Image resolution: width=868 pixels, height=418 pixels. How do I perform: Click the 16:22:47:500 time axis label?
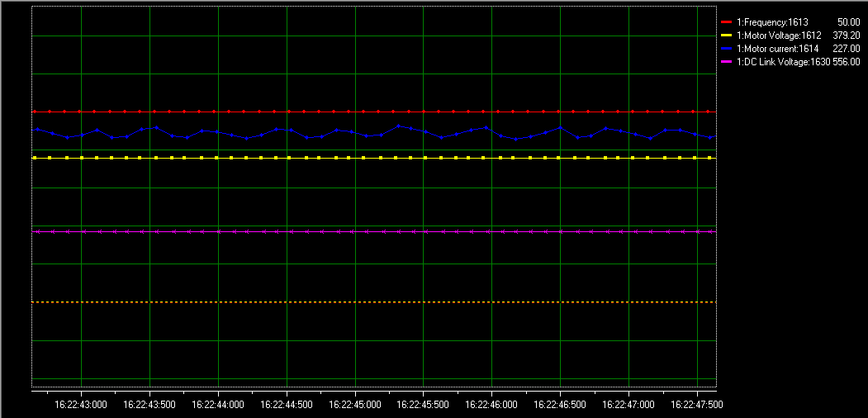point(697,405)
